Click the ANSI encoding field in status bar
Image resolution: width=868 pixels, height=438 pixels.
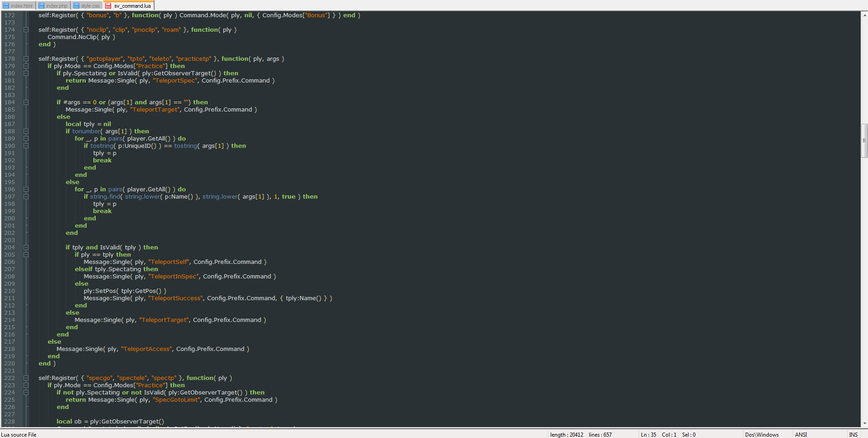pos(801,434)
